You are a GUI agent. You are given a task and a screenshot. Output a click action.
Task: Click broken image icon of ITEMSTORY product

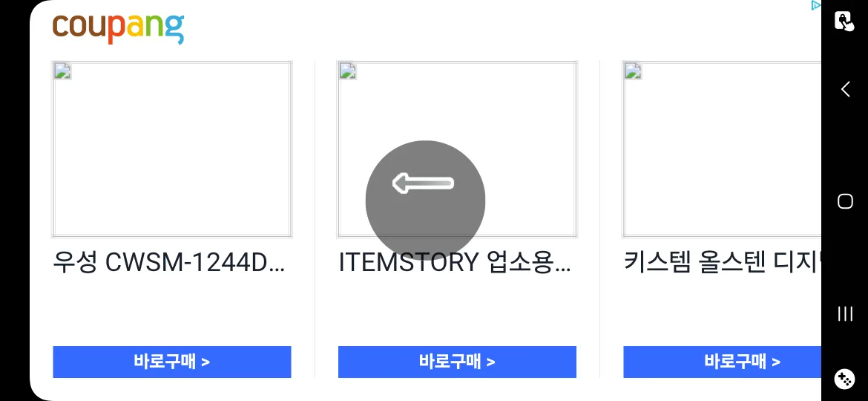[348, 71]
